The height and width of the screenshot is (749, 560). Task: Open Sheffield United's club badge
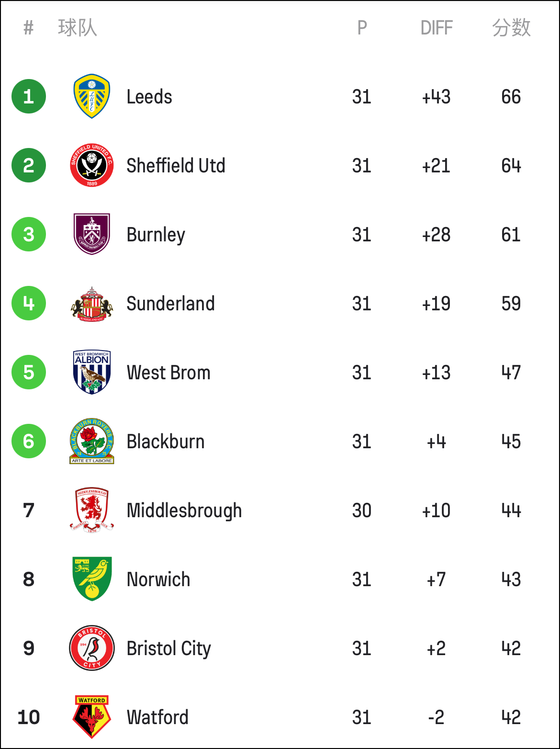92,165
